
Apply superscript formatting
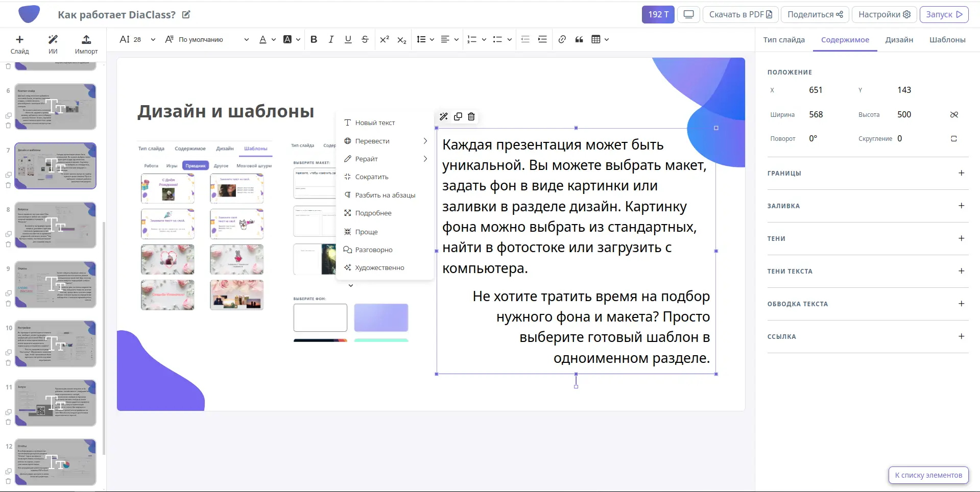tap(385, 39)
